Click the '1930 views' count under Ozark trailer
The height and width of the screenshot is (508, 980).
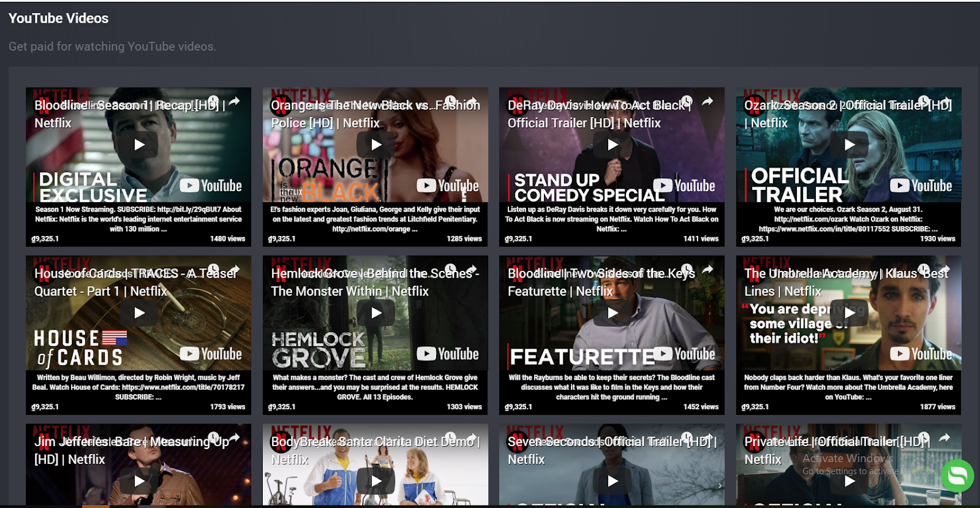(x=937, y=239)
